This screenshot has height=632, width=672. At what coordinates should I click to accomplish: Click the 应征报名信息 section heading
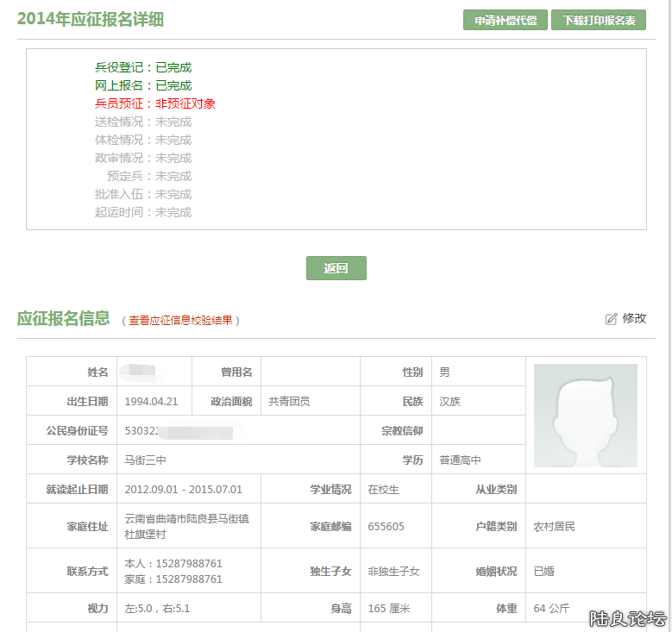click(x=64, y=318)
